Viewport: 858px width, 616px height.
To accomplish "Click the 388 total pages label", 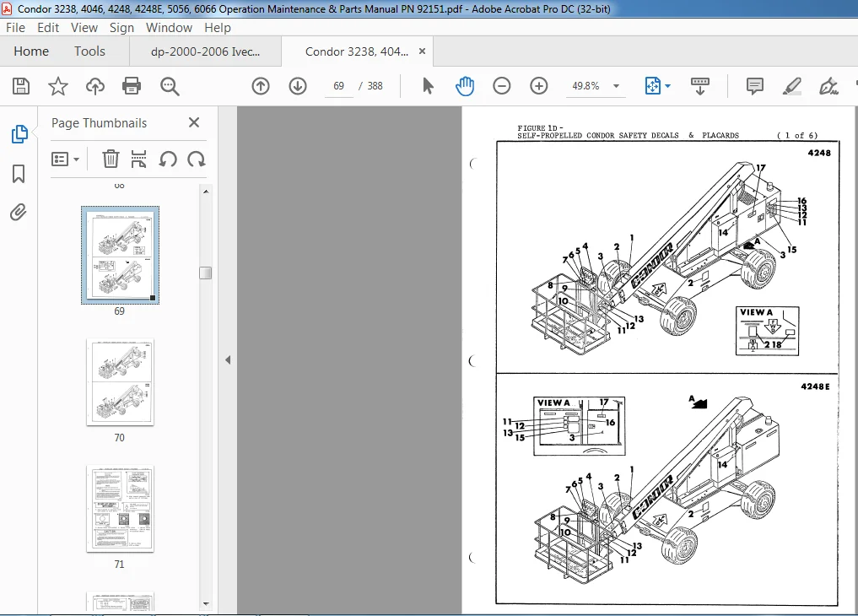I will point(375,86).
